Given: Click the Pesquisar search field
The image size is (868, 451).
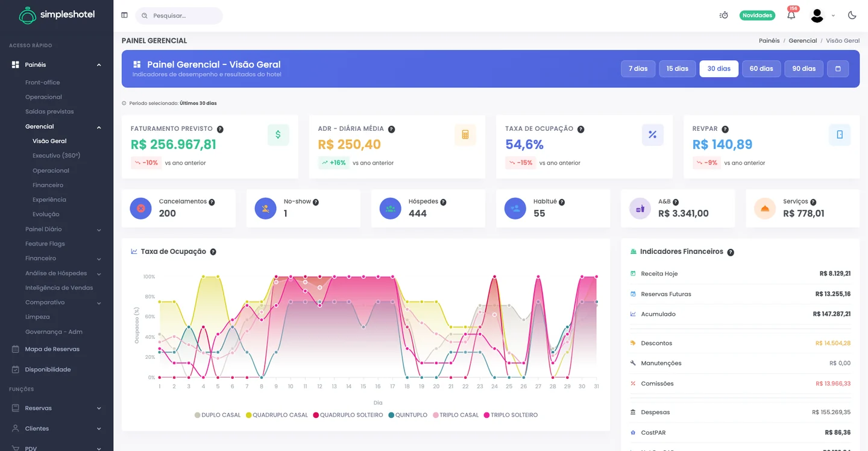Looking at the screenshot, I should pos(179,16).
